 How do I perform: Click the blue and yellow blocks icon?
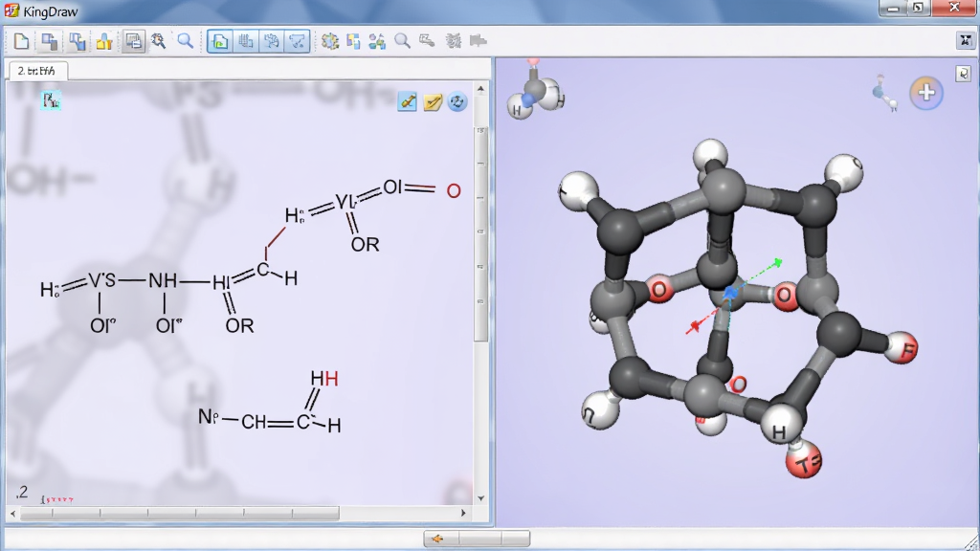(x=354, y=41)
